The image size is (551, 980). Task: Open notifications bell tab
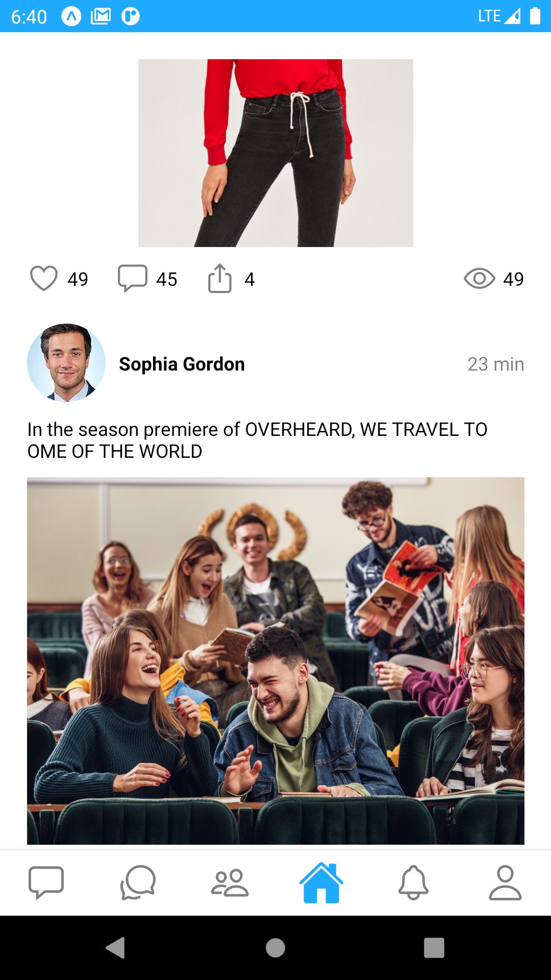pyautogui.click(x=413, y=883)
